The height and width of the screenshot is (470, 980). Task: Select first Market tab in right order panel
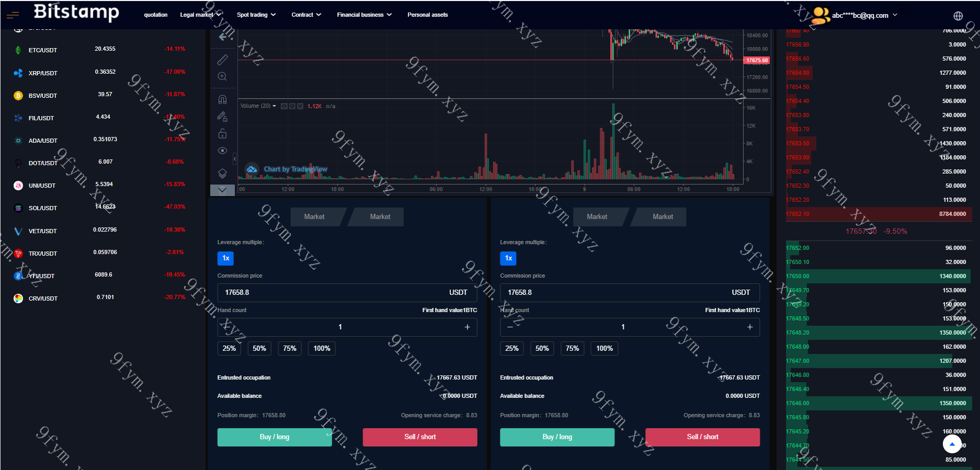[598, 216]
